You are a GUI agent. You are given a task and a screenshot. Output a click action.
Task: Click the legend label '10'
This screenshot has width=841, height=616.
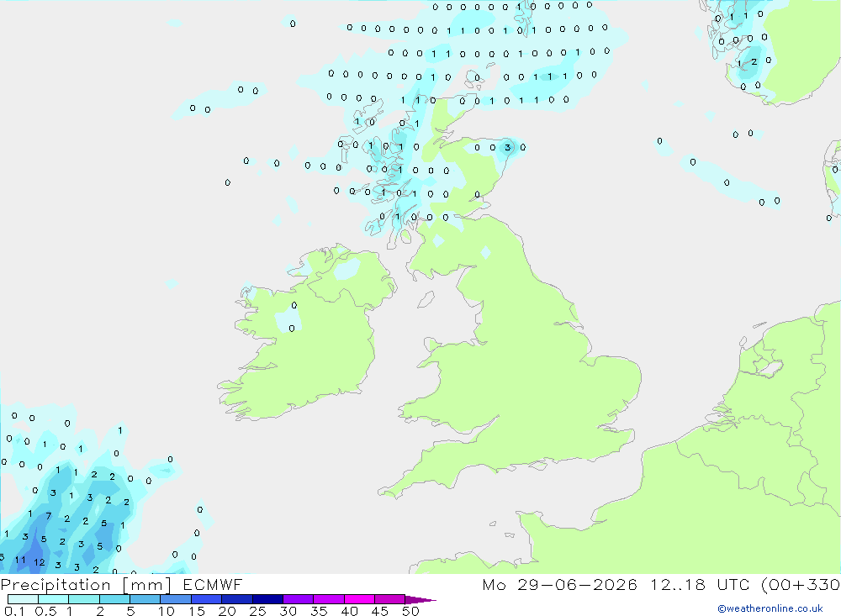coord(167,611)
